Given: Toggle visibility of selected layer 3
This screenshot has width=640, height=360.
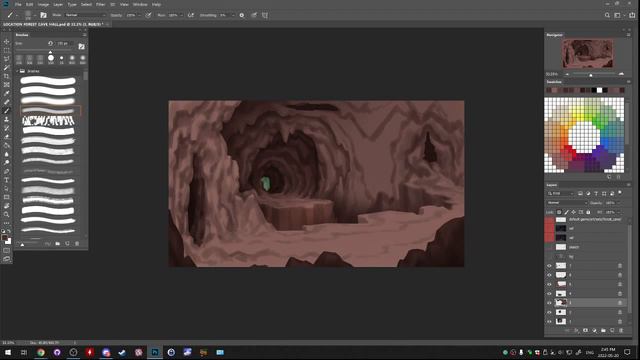Looking at the screenshot, I should pos(549,303).
